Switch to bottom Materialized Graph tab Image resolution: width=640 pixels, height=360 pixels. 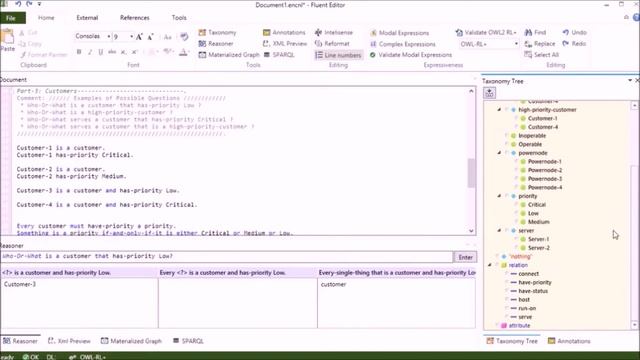click(131, 341)
